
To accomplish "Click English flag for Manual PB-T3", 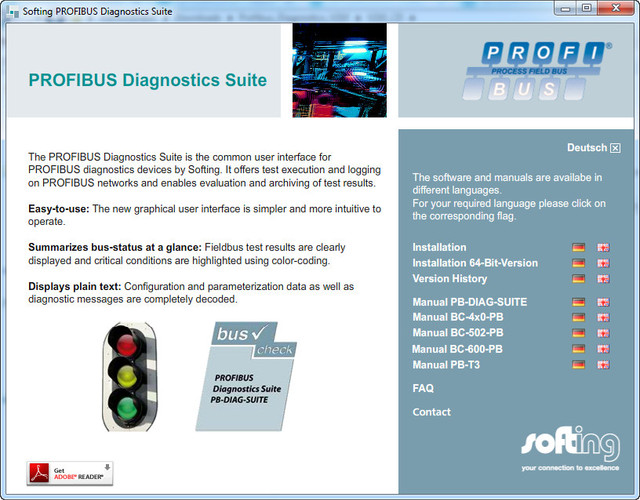I will tap(603, 364).
